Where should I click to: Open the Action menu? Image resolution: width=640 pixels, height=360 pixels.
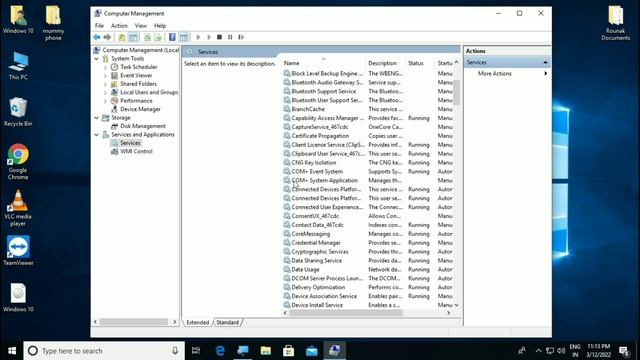pos(119,26)
